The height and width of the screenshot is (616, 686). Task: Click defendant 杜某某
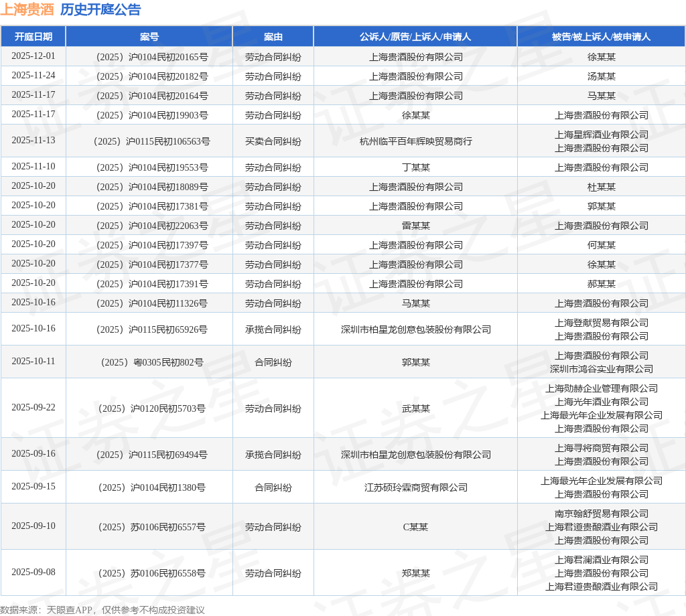coord(601,187)
